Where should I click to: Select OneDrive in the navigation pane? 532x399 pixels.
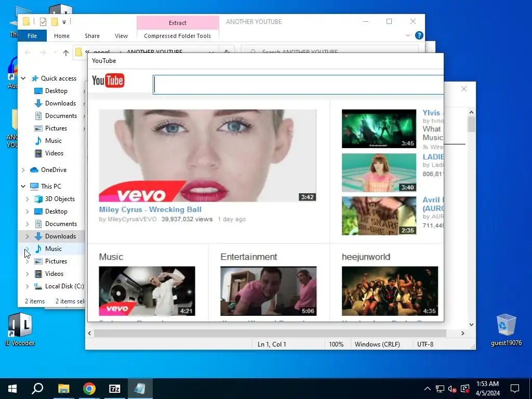click(x=54, y=170)
